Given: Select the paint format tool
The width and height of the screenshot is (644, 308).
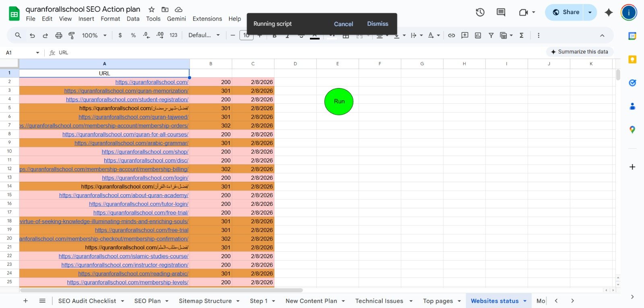Looking at the screenshot, I should pyautogui.click(x=72, y=35).
